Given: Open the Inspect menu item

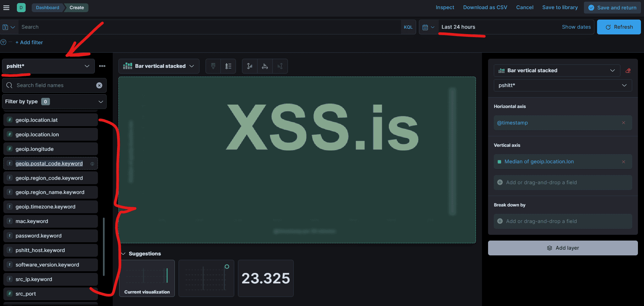Looking at the screenshot, I should point(445,7).
